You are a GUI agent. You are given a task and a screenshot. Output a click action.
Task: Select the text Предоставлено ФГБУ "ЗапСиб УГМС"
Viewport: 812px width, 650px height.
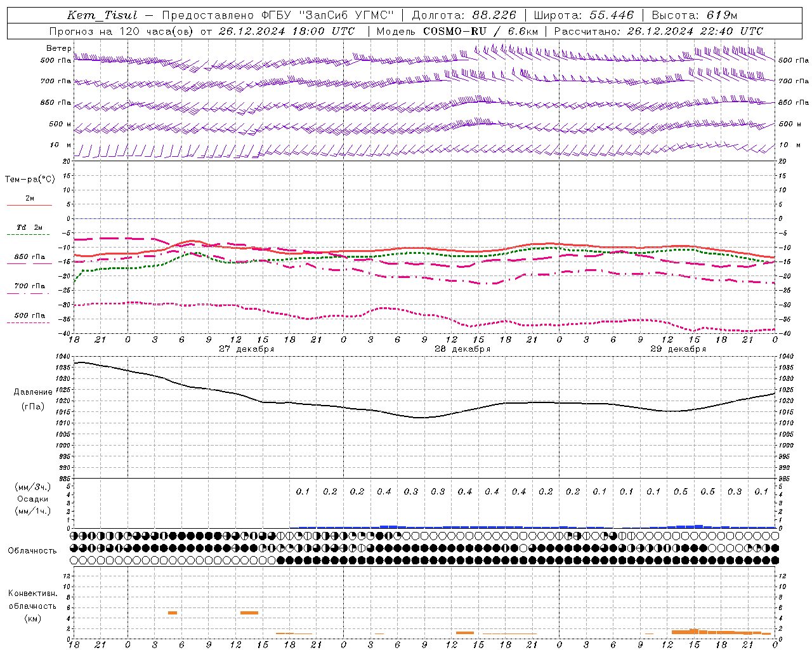pos(278,15)
